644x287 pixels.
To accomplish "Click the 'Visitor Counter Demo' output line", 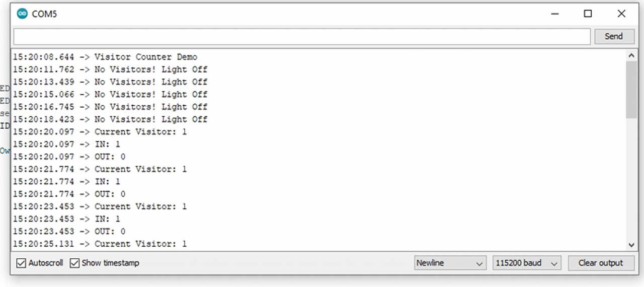I will tap(145, 57).
